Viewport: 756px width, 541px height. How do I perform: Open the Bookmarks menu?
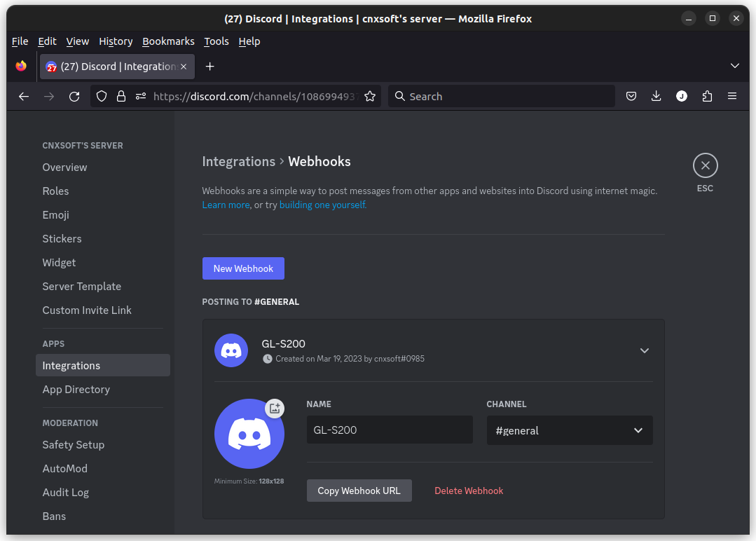tap(168, 41)
